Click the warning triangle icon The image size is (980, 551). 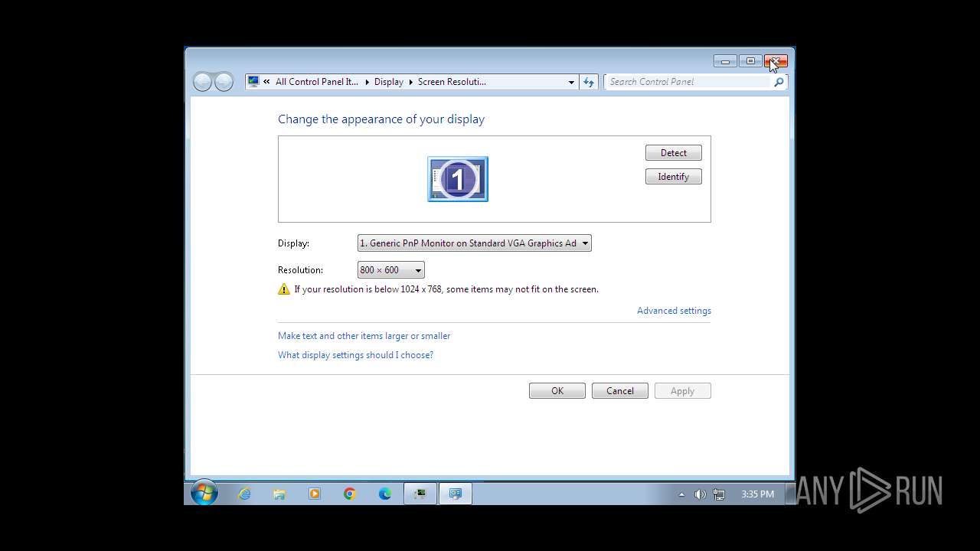pos(284,289)
